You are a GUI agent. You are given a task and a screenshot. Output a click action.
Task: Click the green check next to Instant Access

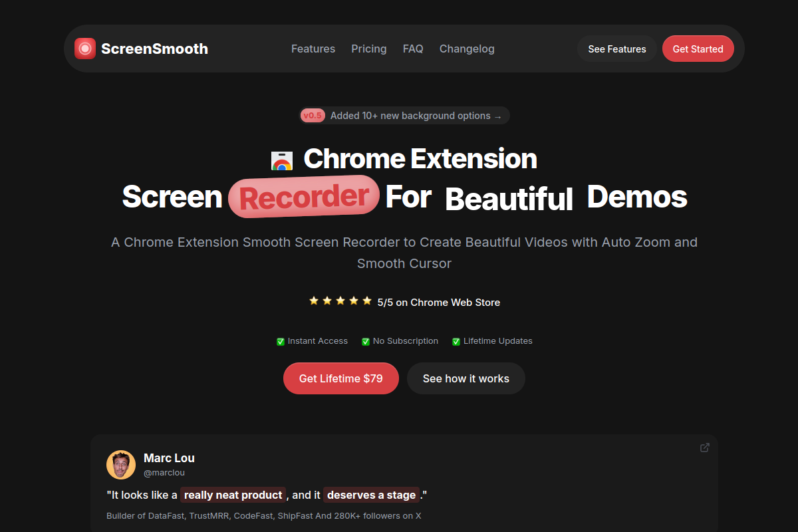click(281, 341)
